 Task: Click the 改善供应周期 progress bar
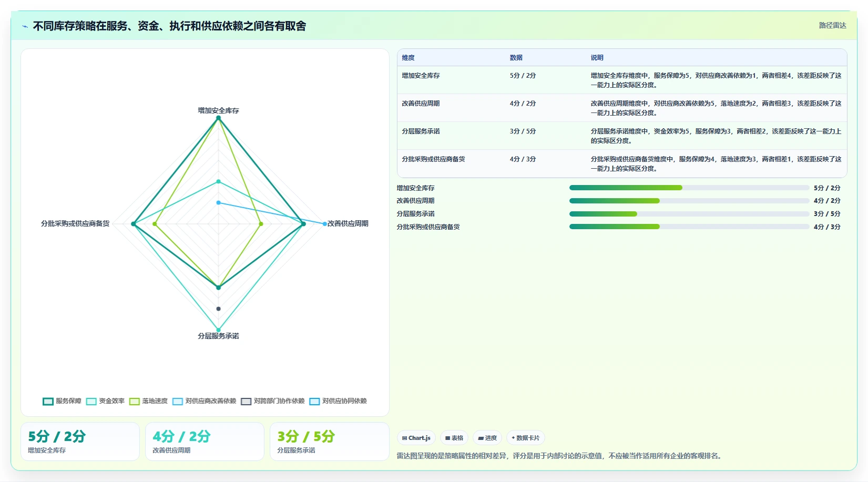[689, 201]
